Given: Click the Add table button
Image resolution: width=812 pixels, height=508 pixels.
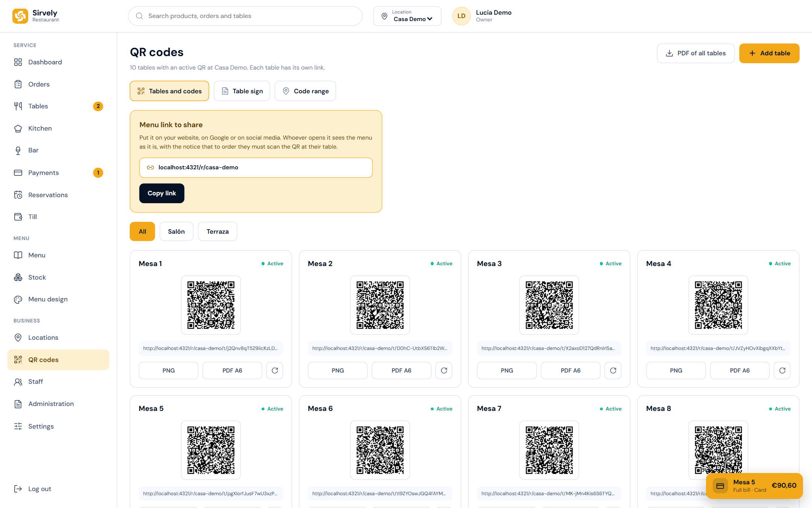Looking at the screenshot, I should [x=770, y=53].
